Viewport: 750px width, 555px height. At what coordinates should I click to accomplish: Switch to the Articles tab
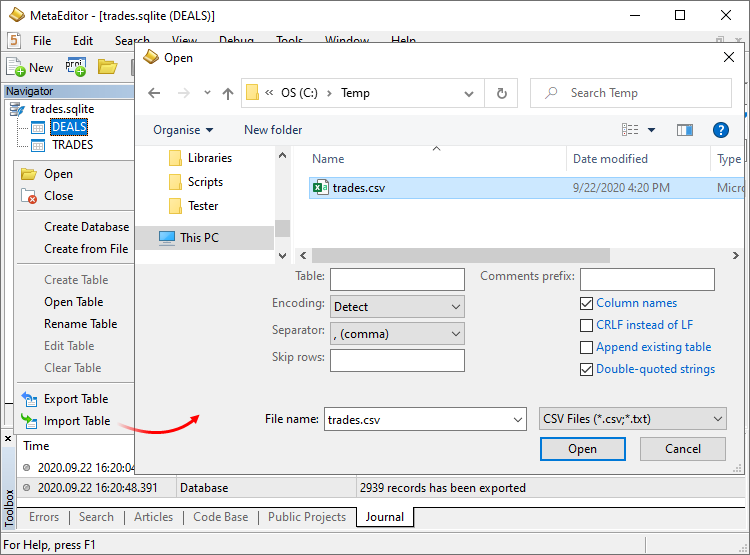pyautogui.click(x=153, y=517)
